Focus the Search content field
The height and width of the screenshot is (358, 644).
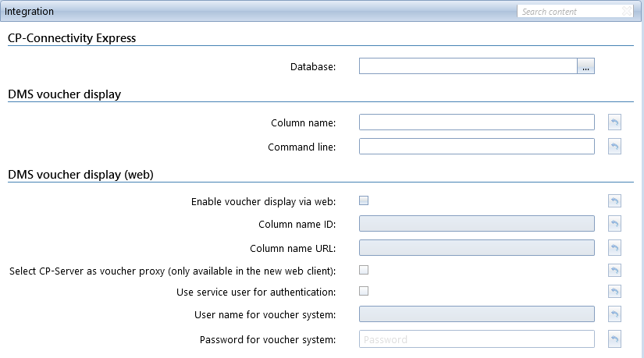point(569,11)
